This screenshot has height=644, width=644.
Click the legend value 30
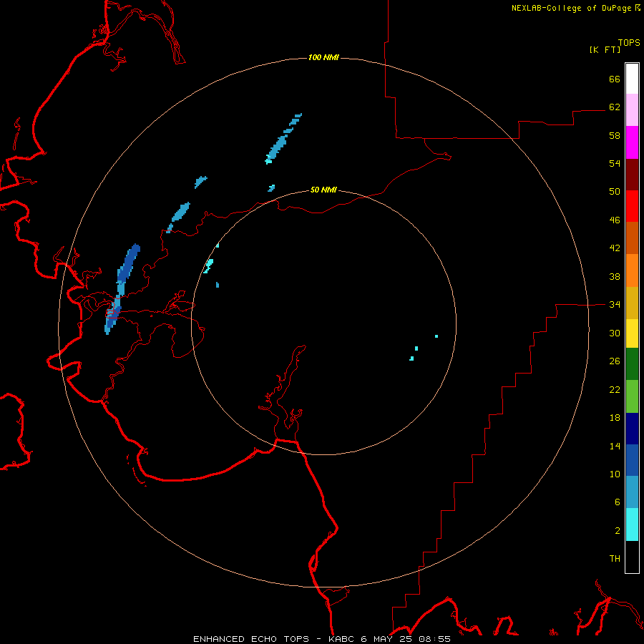(615, 333)
